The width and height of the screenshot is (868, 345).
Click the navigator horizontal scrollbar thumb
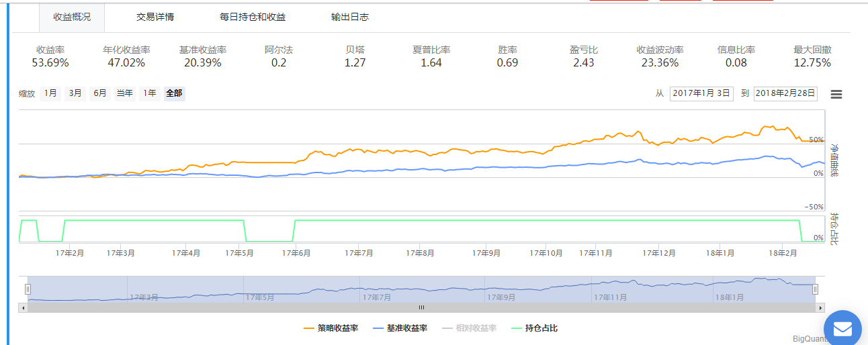tap(422, 307)
